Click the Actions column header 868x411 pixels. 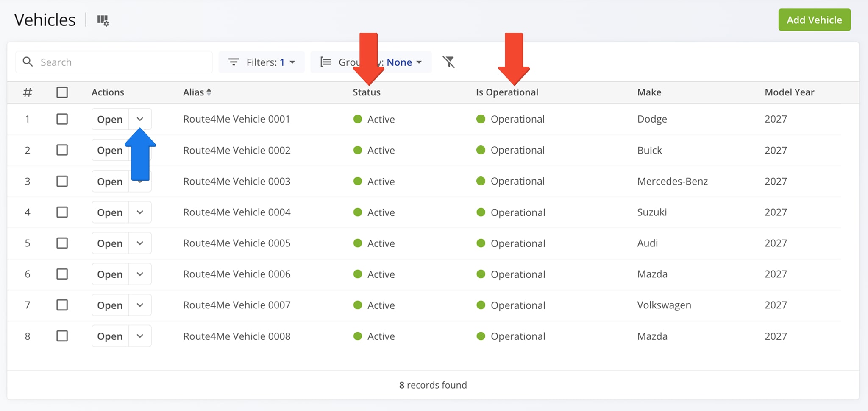click(108, 92)
